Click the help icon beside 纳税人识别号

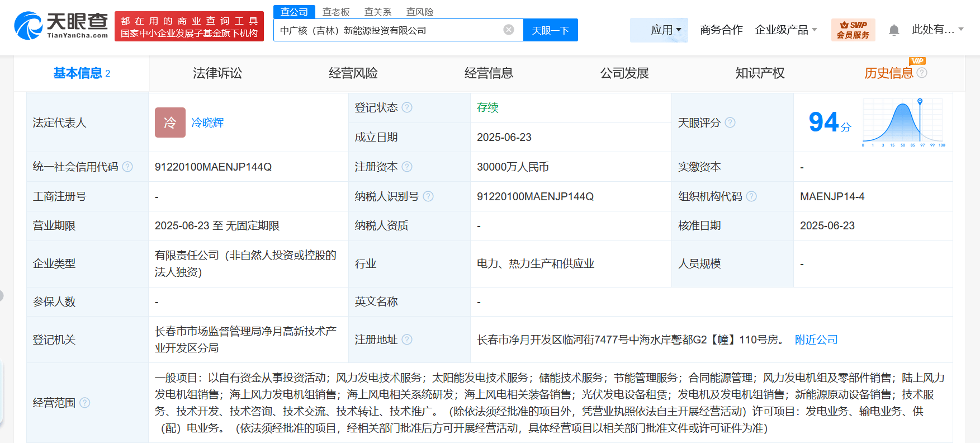428,196
